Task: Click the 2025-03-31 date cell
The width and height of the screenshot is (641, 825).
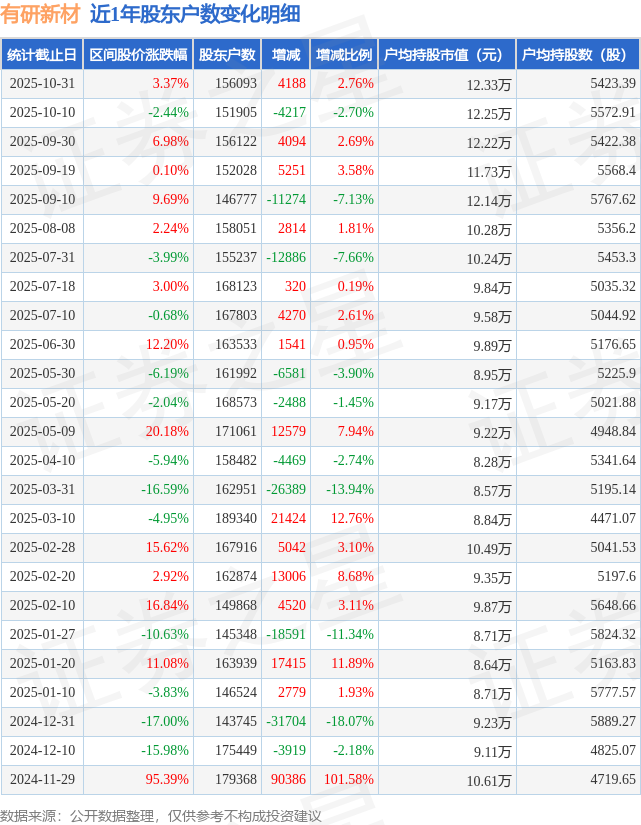Action: click(41, 490)
